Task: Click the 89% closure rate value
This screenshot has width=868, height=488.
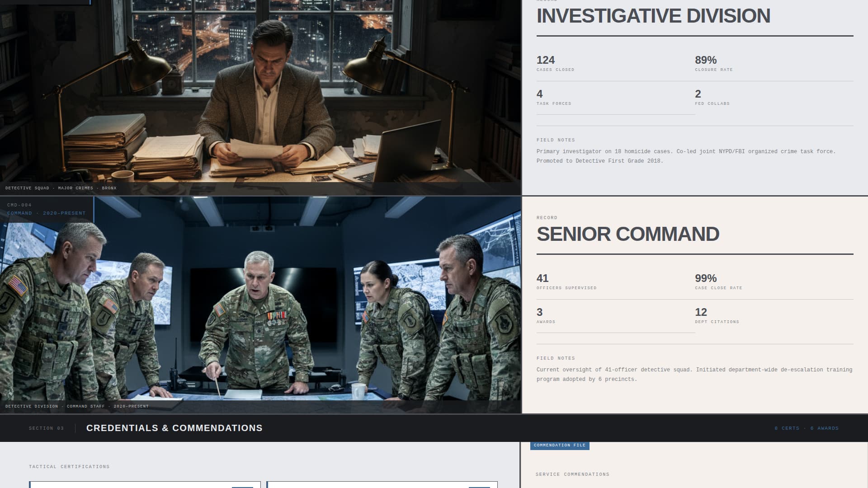Action: pos(706,60)
